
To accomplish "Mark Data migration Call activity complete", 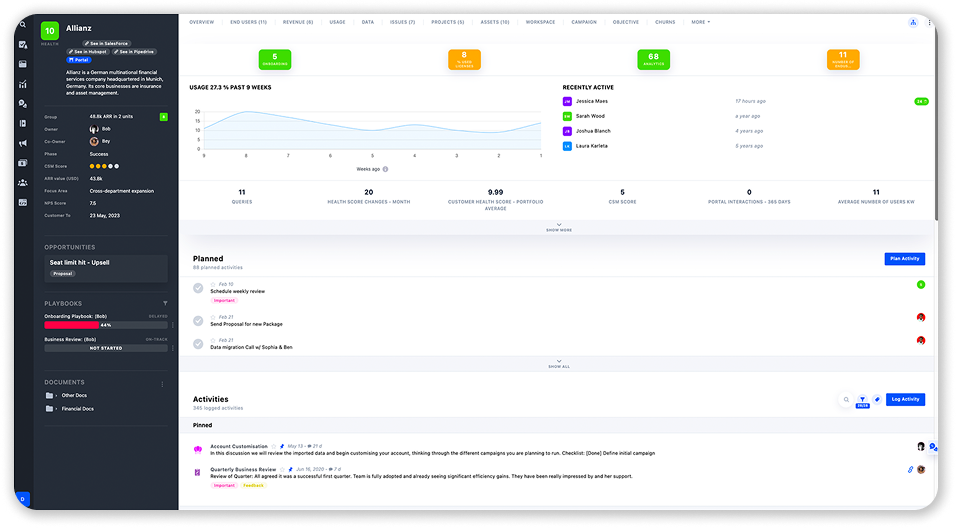I will click(x=198, y=344).
